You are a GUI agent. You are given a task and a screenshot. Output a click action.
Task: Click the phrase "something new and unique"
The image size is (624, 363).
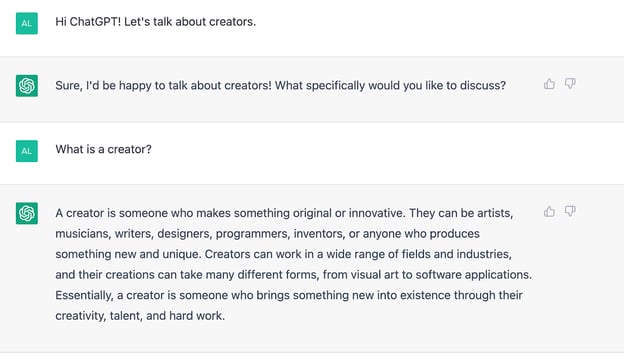pos(127,254)
